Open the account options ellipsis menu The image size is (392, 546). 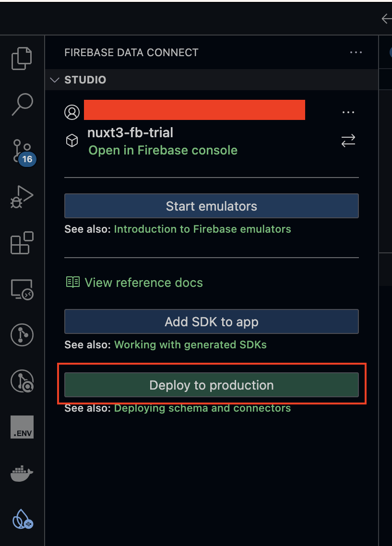348,112
